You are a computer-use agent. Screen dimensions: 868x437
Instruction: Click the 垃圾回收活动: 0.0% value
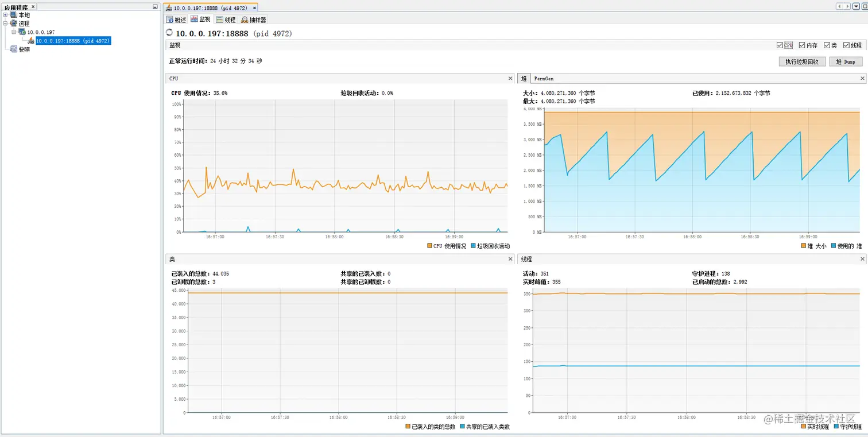coord(367,92)
